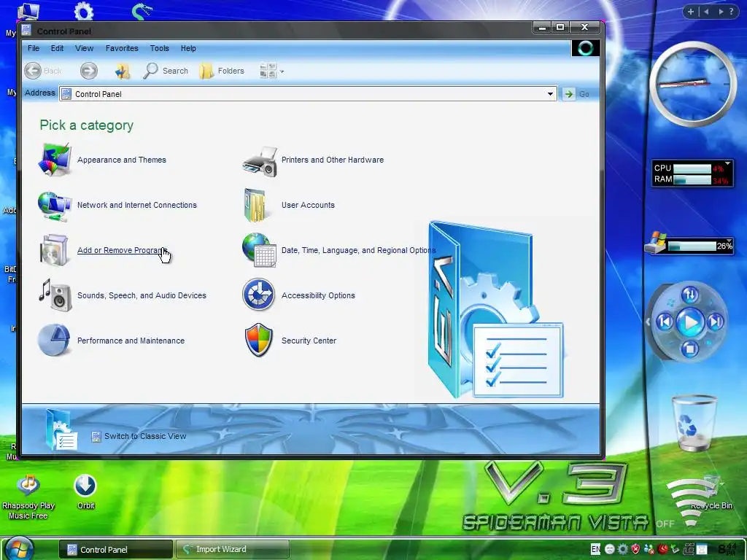
Task: Click the Network and Internet Connections icon
Action: [55, 205]
